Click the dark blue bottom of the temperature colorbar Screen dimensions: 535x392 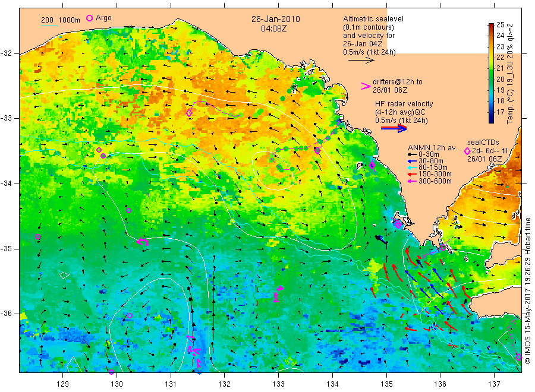(491, 119)
